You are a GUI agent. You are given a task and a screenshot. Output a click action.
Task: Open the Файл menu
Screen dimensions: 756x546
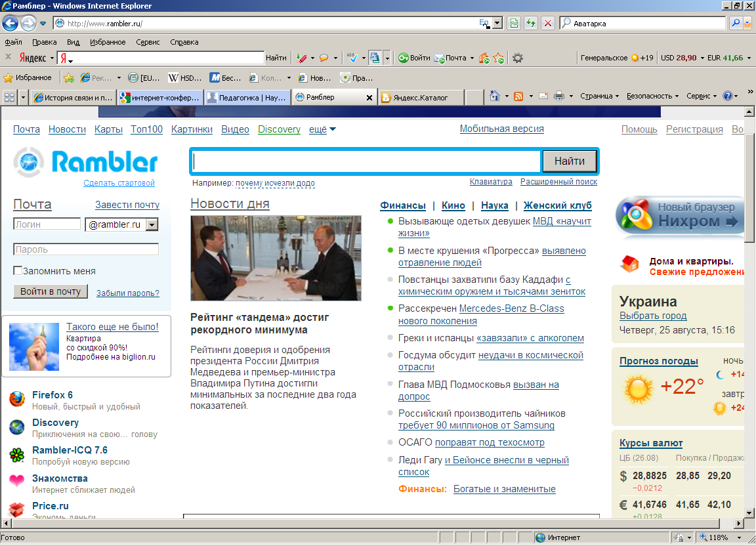[14, 42]
